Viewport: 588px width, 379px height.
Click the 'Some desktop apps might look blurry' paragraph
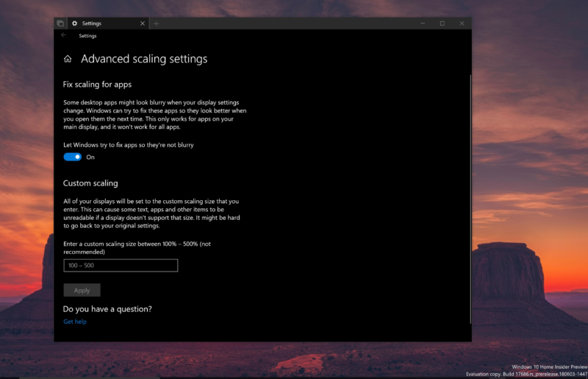155,115
